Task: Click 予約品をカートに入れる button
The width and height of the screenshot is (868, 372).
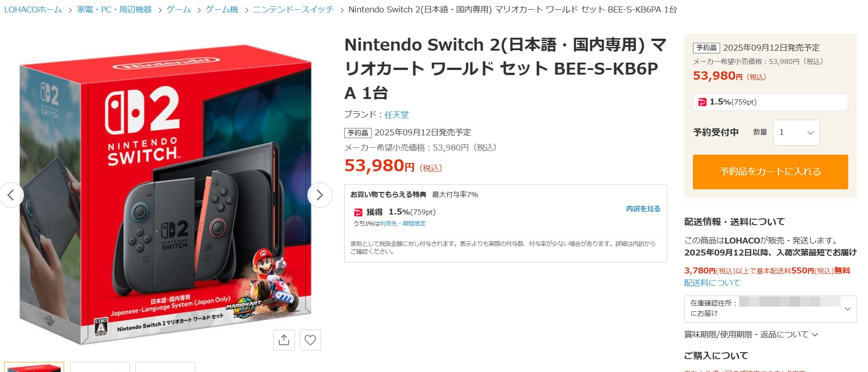Action: point(770,172)
